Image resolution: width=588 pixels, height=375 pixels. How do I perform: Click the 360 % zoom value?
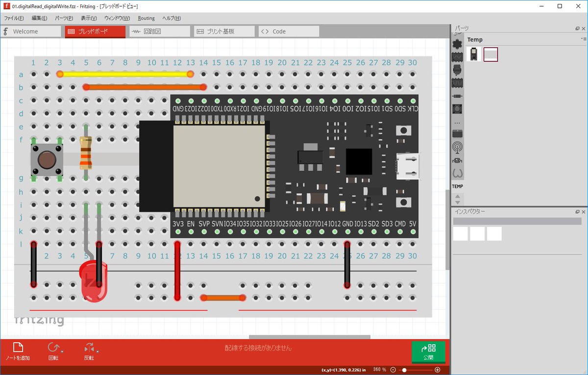click(380, 370)
